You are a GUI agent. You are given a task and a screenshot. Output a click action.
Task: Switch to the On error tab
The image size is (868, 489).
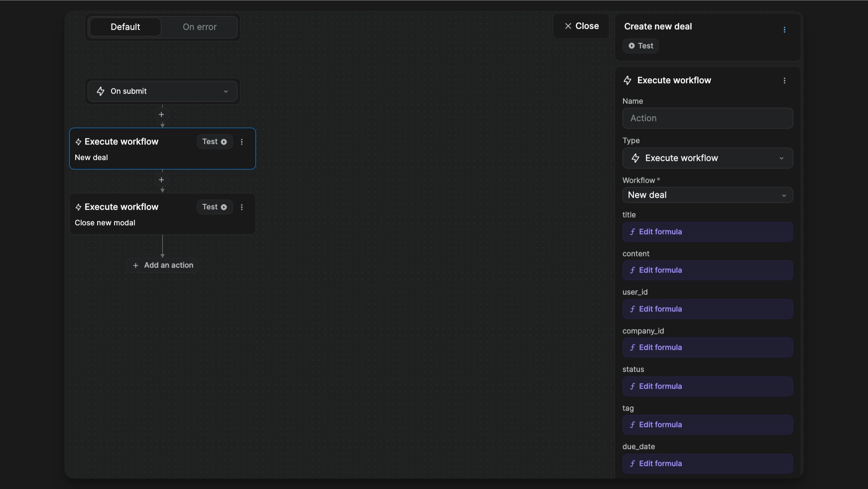click(x=199, y=26)
